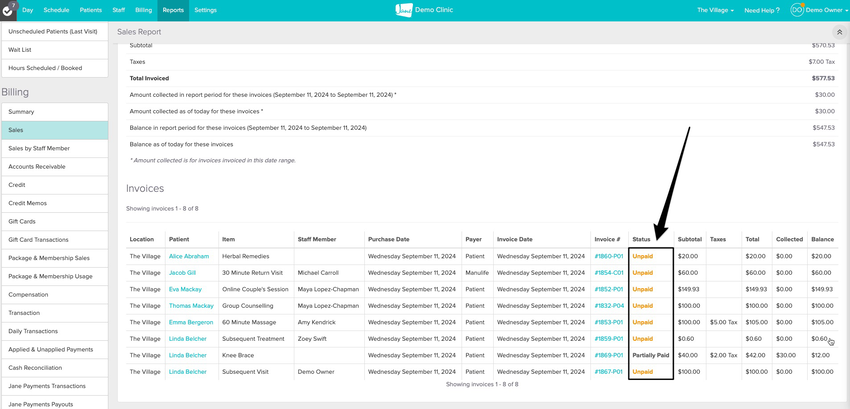Click the Status column header
The image size is (850, 409).
[641, 239]
